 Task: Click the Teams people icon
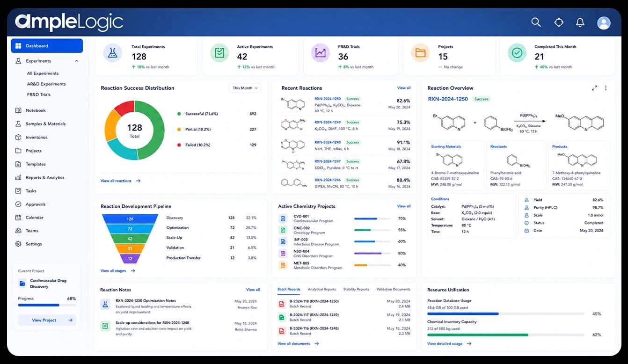18,231
